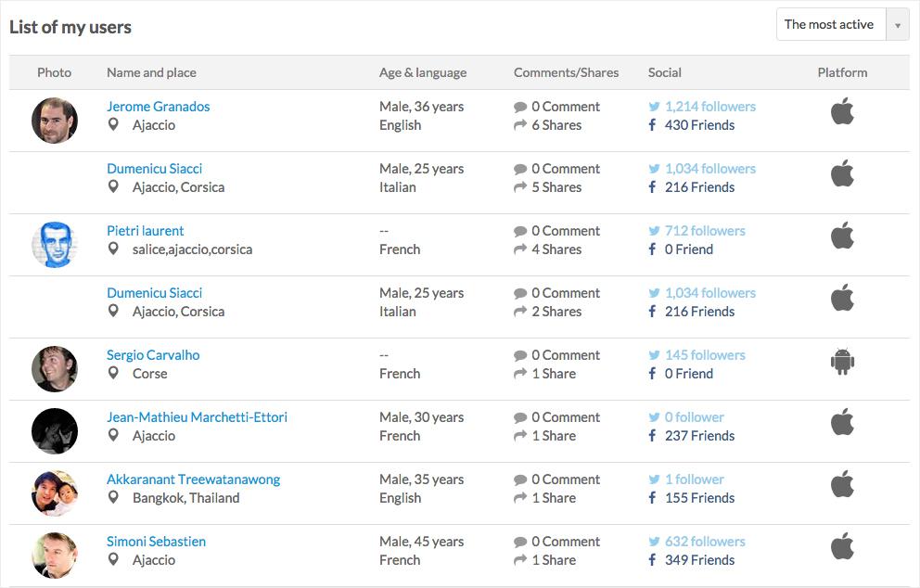The image size is (920, 588).
Task: Click Sergio Carvalho's profile photo
Action: pos(55,369)
